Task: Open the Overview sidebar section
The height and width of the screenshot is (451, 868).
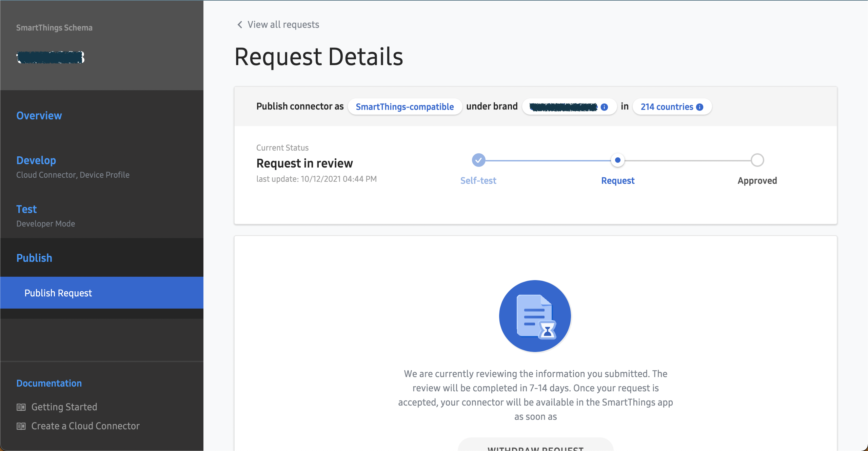Action: (x=39, y=116)
